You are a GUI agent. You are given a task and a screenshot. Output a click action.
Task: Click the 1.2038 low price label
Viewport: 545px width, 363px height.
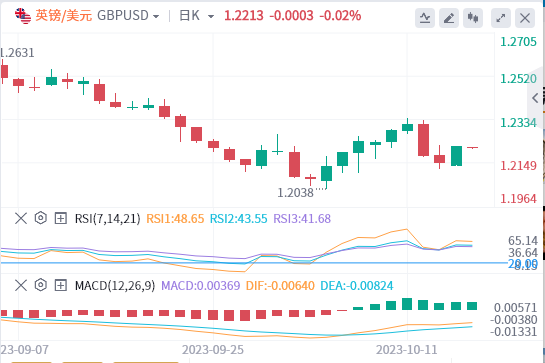(x=295, y=193)
